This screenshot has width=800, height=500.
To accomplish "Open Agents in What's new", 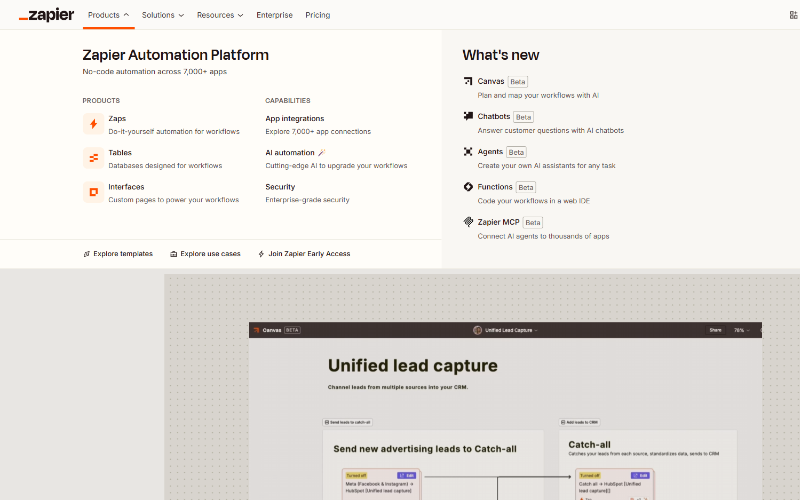I will tap(490, 152).
